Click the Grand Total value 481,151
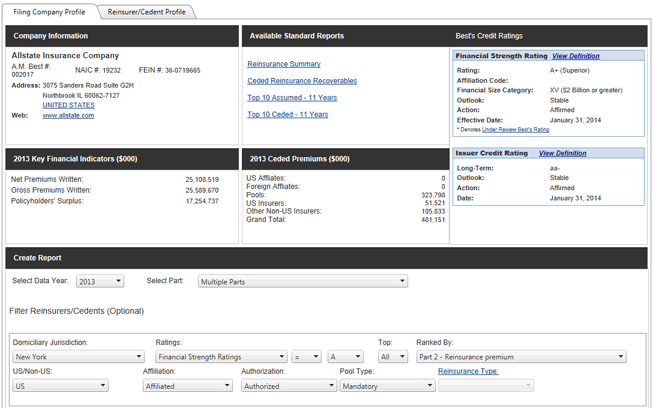Screen dimensions: 653x408 (x=433, y=220)
